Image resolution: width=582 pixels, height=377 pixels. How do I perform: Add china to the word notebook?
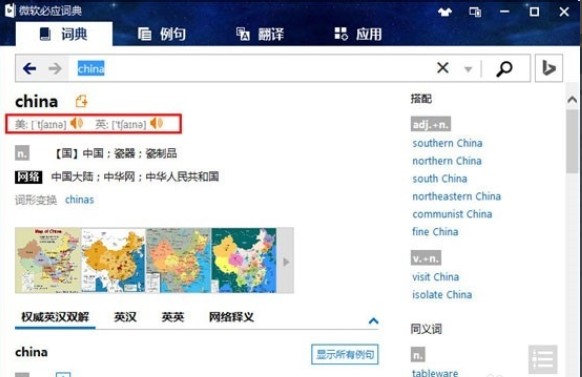[81, 101]
